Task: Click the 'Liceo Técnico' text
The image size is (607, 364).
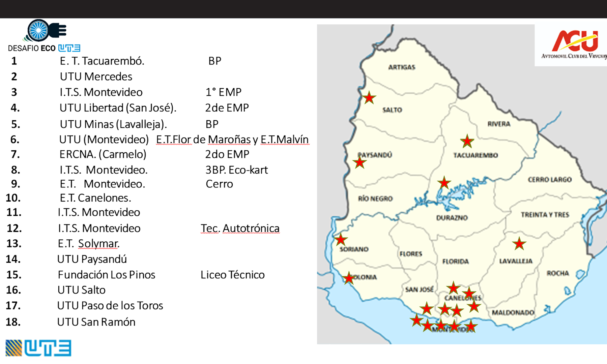Action: tap(233, 275)
